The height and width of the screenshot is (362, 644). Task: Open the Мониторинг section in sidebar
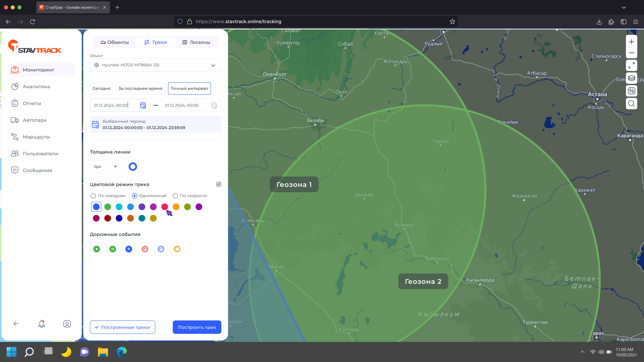(42, 70)
